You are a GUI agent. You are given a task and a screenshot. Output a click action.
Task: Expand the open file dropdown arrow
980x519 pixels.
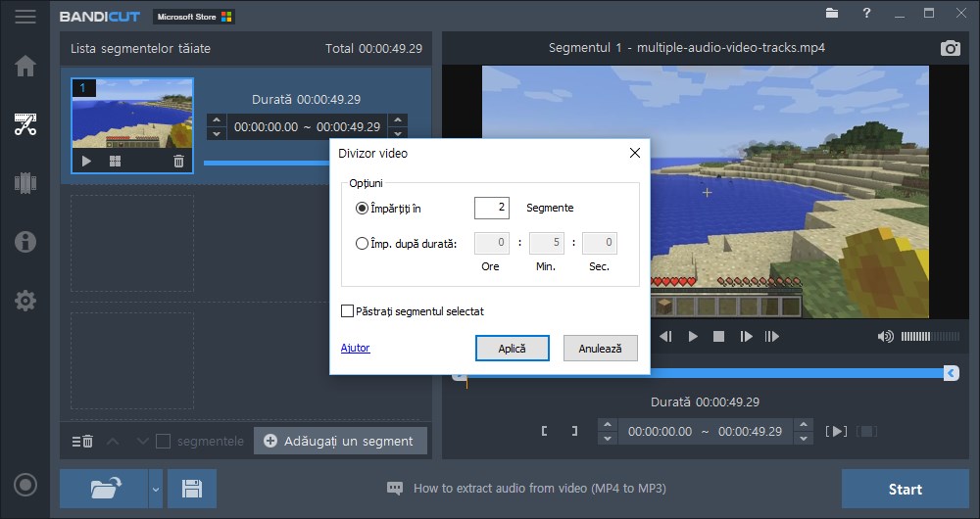(156, 489)
